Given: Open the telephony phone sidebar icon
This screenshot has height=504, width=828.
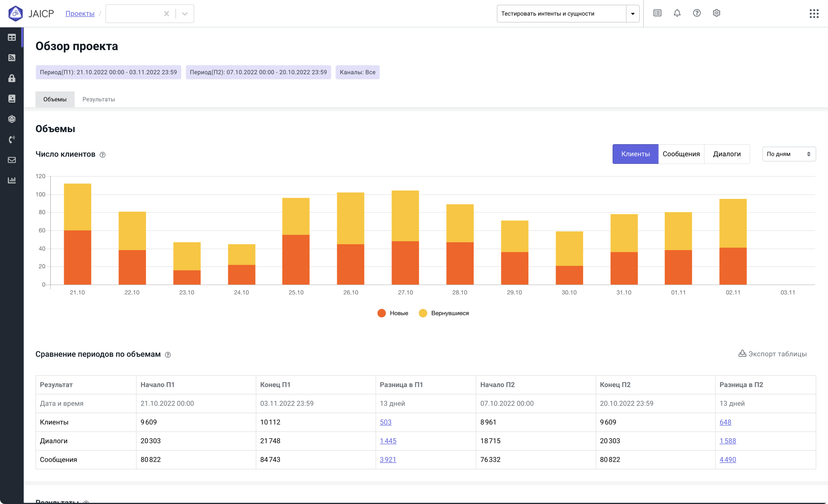Looking at the screenshot, I should click(x=12, y=140).
